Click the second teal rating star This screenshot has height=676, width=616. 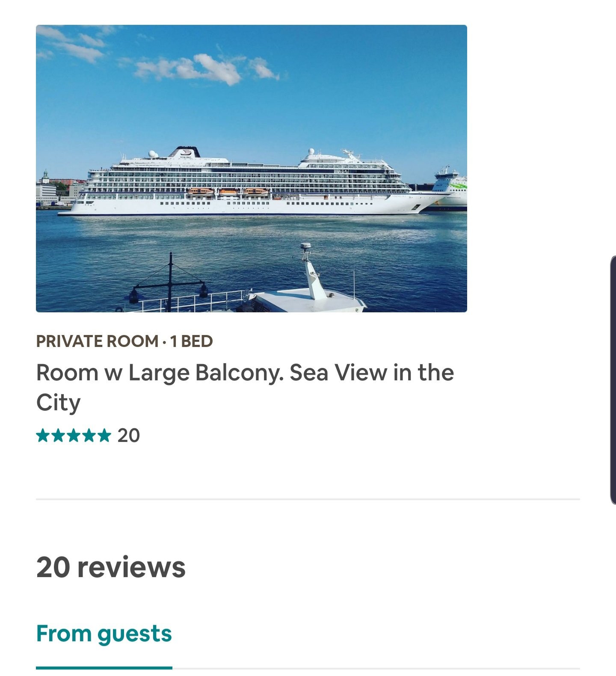58,436
